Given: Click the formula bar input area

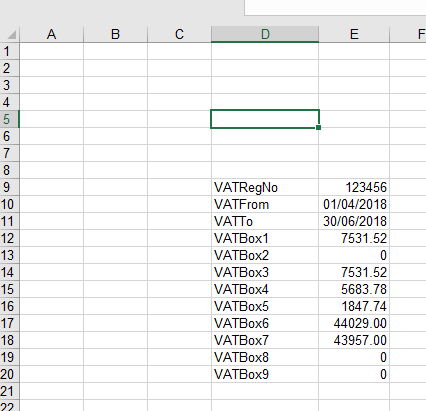Looking at the screenshot, I should pos(335,7).
